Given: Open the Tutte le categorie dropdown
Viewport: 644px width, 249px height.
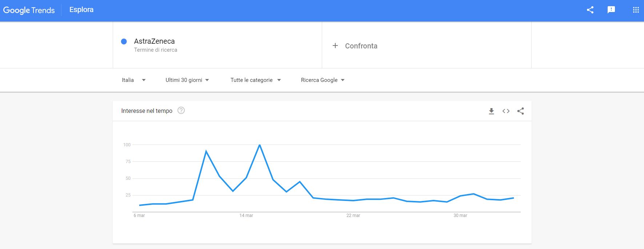Looking at the screenshot, I should pyautogui.click(x=256, y=80).
